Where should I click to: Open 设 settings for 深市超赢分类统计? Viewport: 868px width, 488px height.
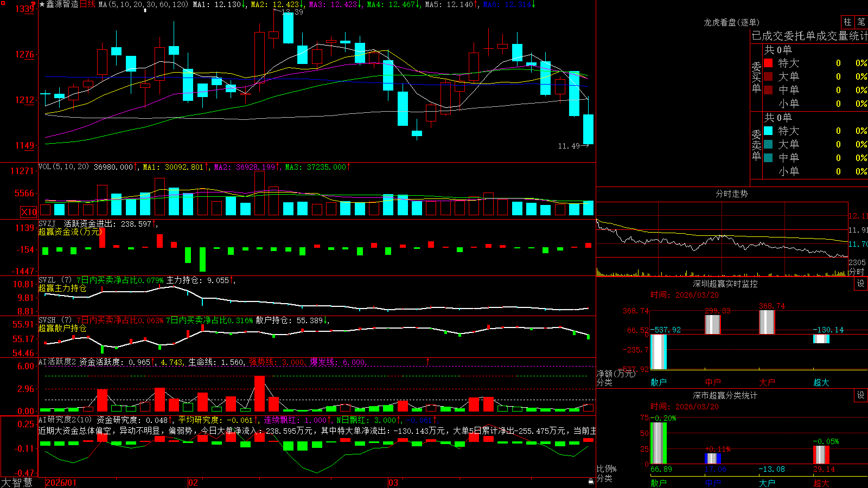click(861, 395)
